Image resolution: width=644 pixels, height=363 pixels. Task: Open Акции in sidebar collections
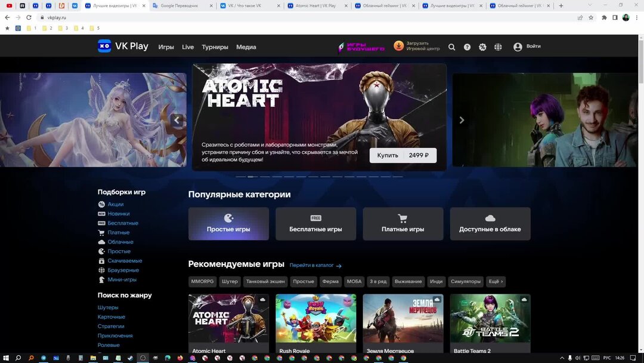click(x=116, y=204)
